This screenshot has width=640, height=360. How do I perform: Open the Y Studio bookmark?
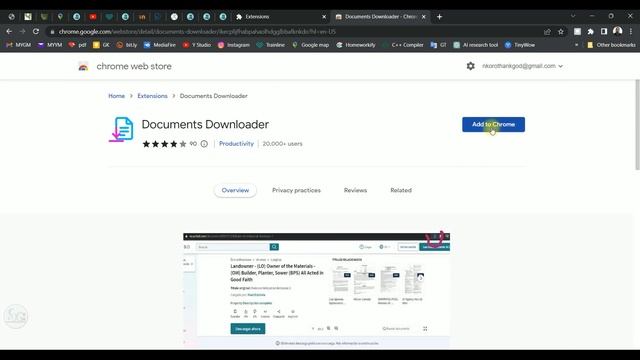(196, 45)
